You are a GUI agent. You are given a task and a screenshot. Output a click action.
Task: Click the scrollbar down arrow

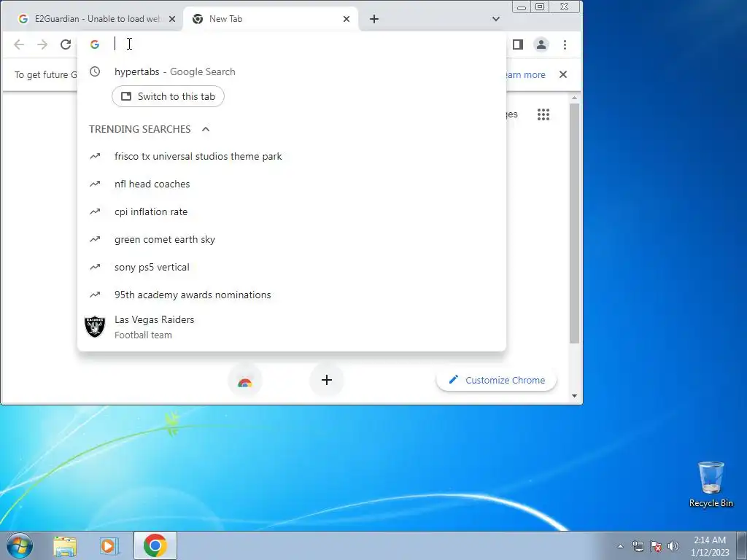pos(575,396)
